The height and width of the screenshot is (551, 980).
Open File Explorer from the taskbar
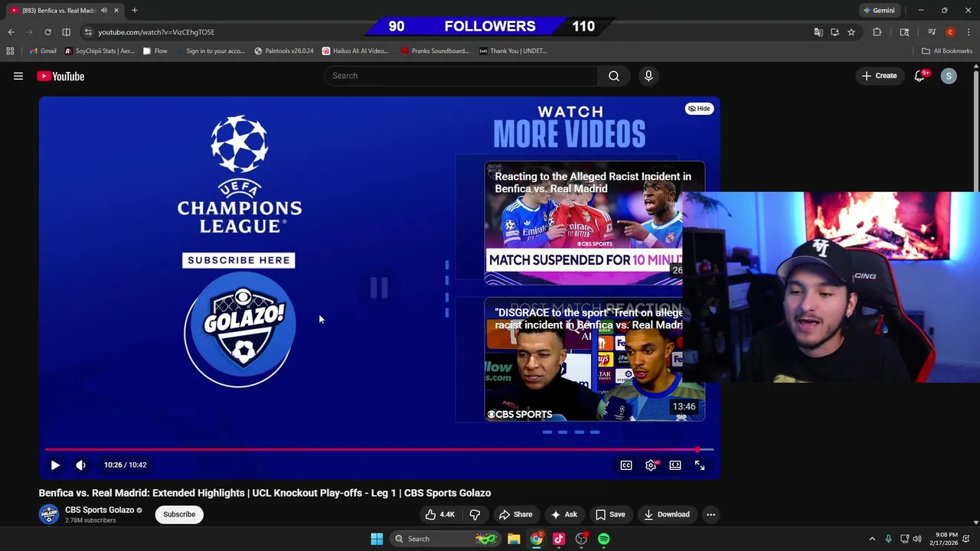tap(514, 539)
